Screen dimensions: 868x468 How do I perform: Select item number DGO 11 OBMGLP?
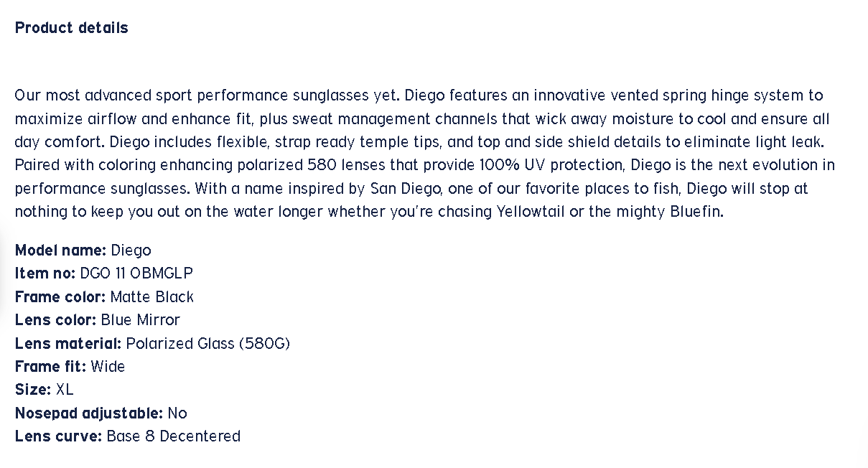[136, 273]
